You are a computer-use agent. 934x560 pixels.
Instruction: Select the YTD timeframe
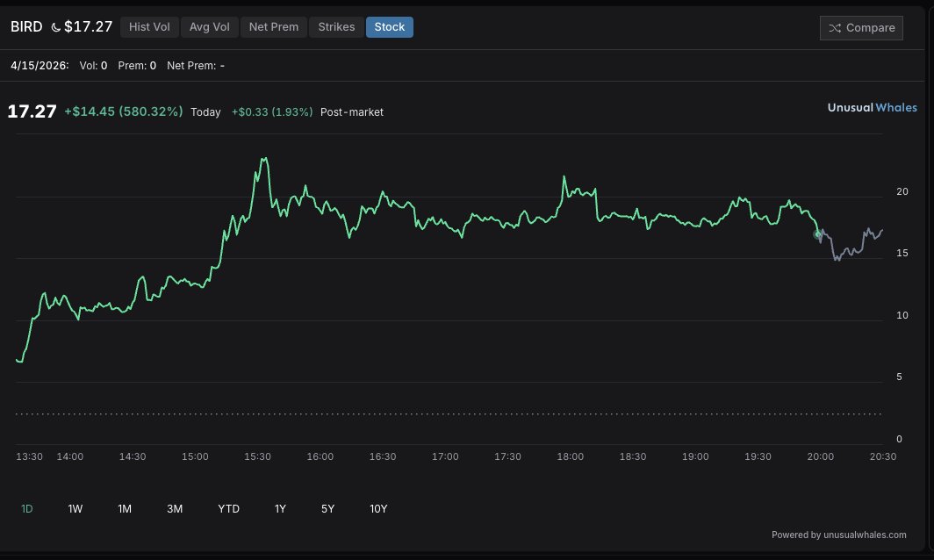pos(228,508)
